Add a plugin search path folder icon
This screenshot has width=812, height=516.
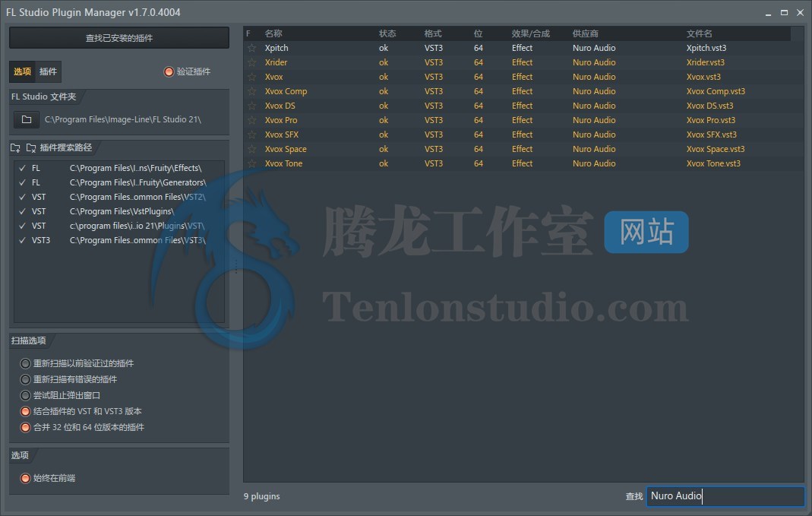[x=15, y=147]
